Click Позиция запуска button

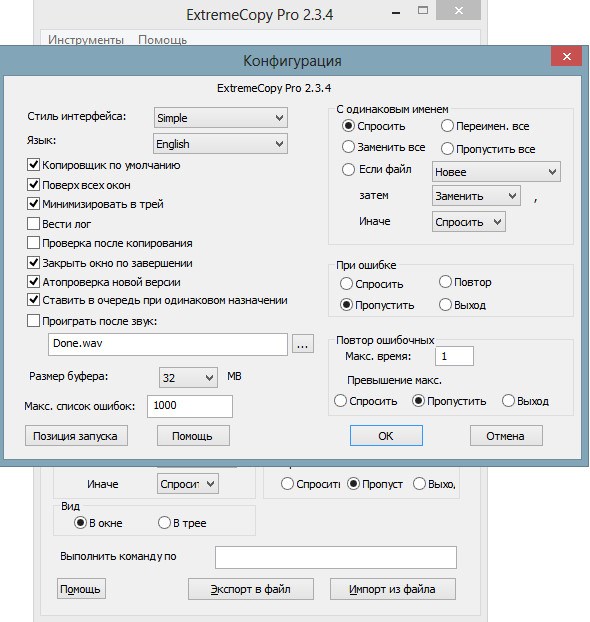(x=76, y=436)
